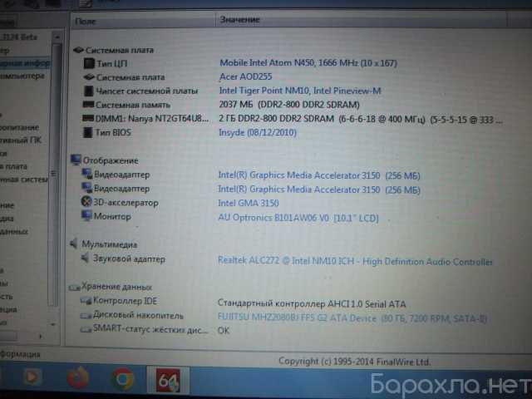Select the Хранение данных group heading
The image size is (532, 399).
(116, 287)
